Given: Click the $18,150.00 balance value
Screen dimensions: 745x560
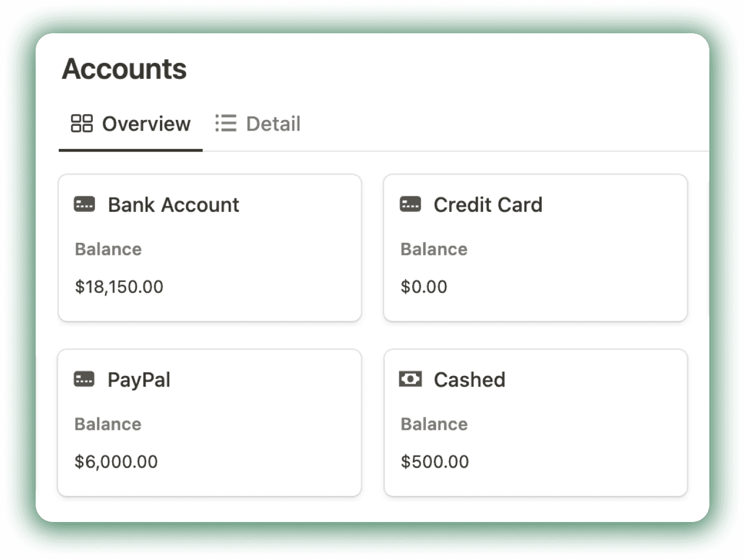Looking at the screenshot, I should coord(119,287).
